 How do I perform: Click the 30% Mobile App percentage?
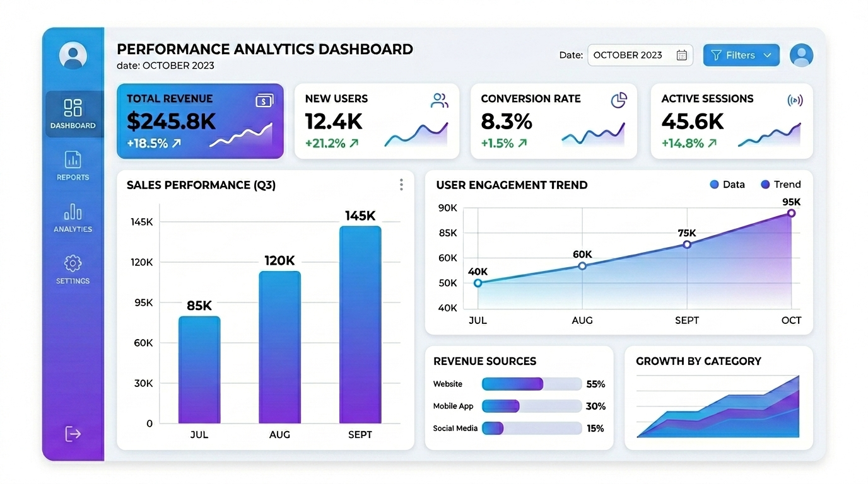pos(595,406)
